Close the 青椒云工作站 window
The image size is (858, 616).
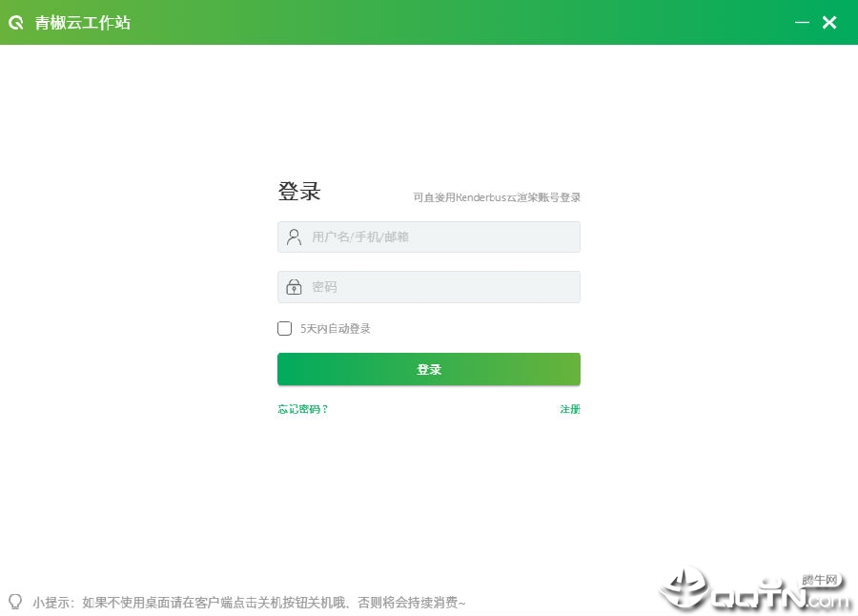coord(829,23)
